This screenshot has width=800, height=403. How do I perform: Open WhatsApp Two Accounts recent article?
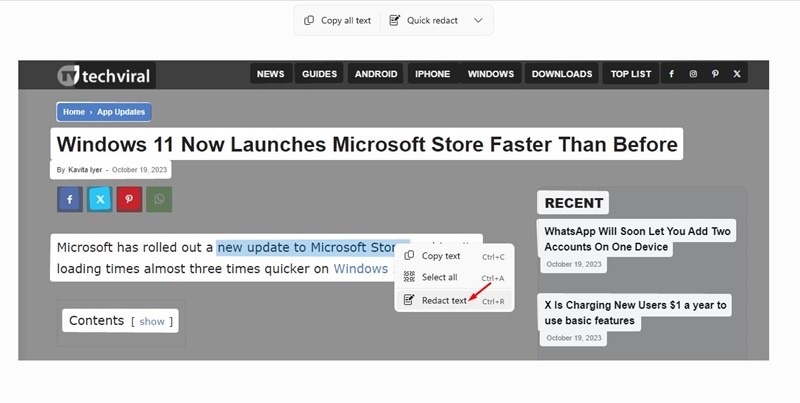tap(637, 239)
